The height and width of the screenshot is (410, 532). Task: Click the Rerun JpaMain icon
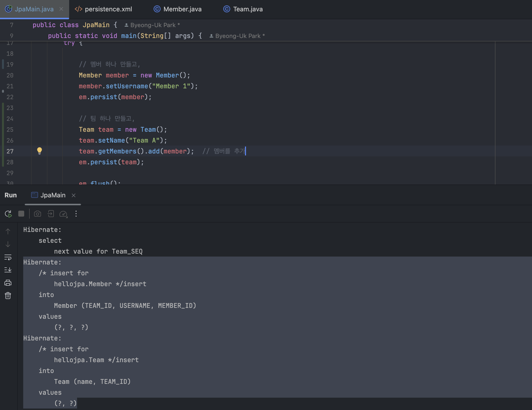click(x=8, y=214)
